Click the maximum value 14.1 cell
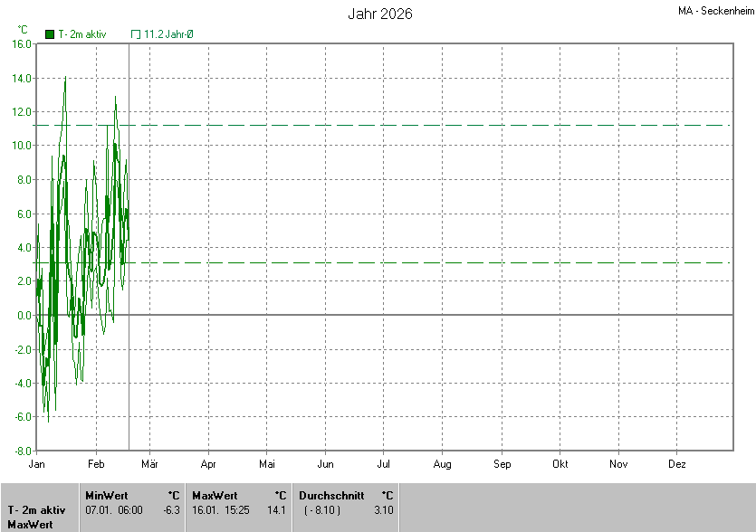This screenshot has height=532, width=756. (x=277, y=510)
